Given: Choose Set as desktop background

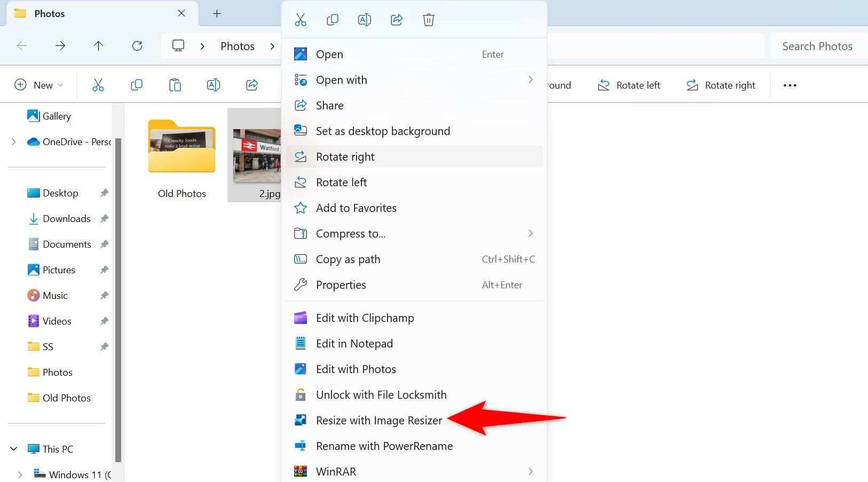Looking at the screenshot, I should [x=383, y=131].
